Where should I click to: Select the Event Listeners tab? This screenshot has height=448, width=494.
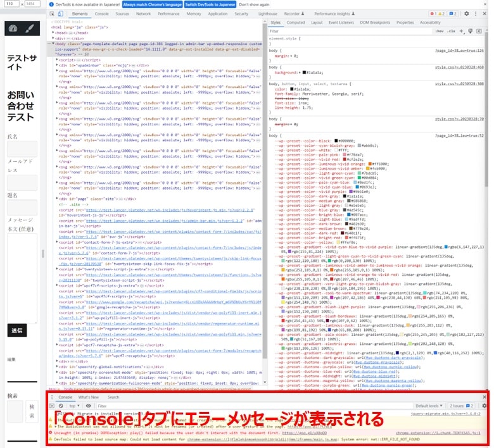tap(341, 23)
